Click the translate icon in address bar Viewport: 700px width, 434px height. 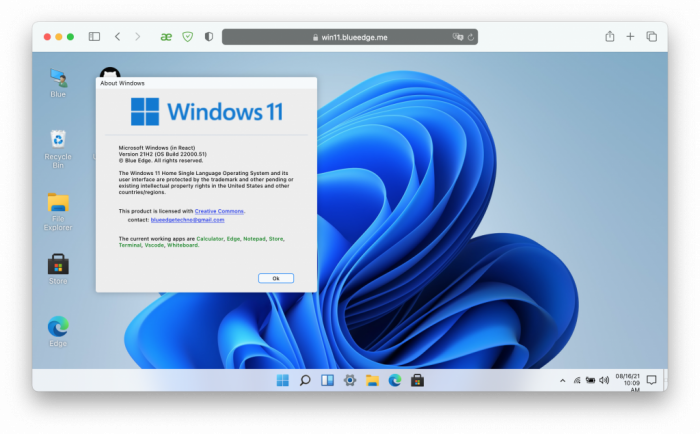tap(458, 37)
